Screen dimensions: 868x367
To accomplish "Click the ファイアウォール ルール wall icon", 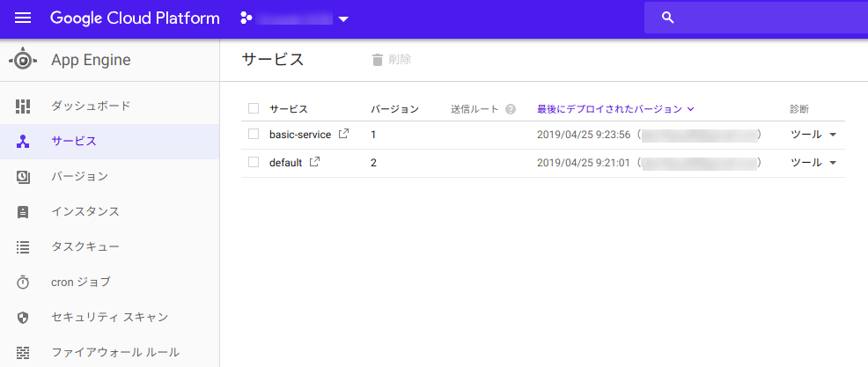I will tap(23, 353).
